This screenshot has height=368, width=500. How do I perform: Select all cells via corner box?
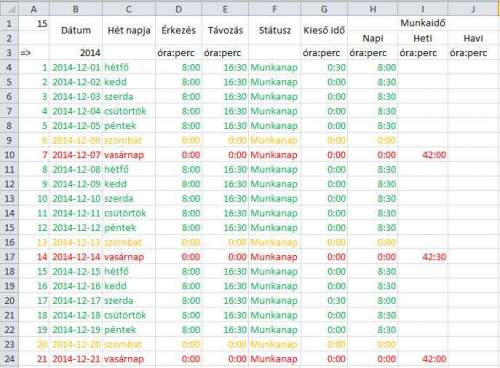[9, 9]
